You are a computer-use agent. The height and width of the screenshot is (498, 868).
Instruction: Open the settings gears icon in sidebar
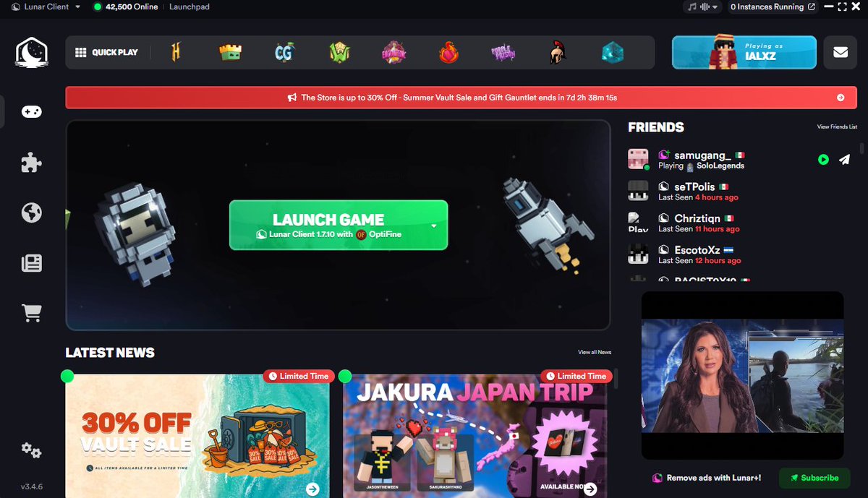tap(31, 450)
